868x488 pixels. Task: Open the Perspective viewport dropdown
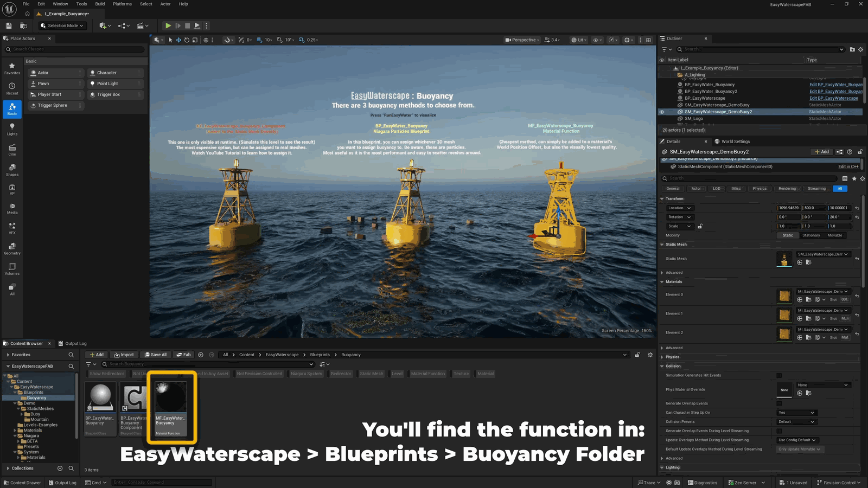coord(522,40)
